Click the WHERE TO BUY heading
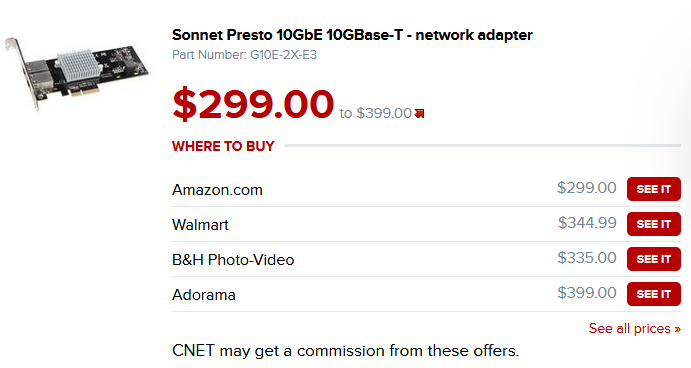 click(223, 146)
